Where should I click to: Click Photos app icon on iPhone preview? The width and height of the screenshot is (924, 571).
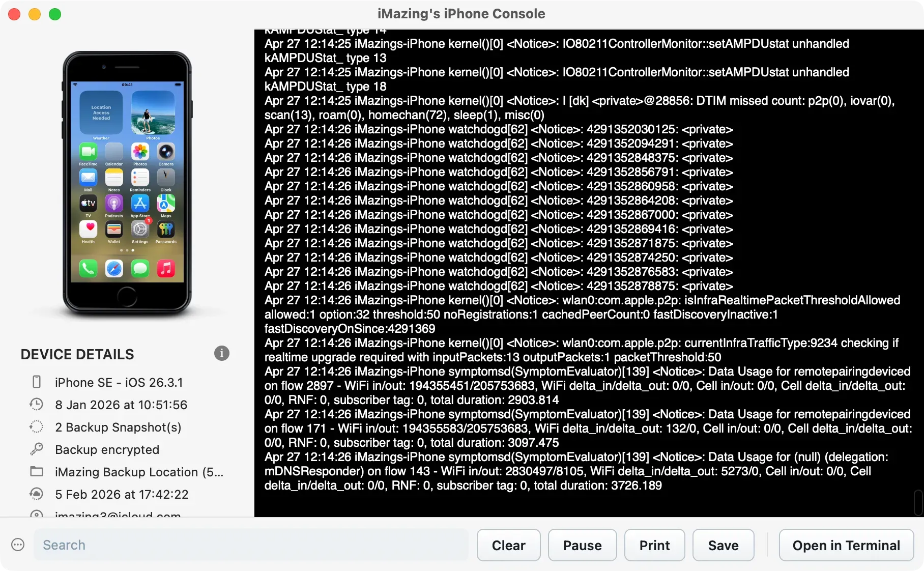[140, 152]
